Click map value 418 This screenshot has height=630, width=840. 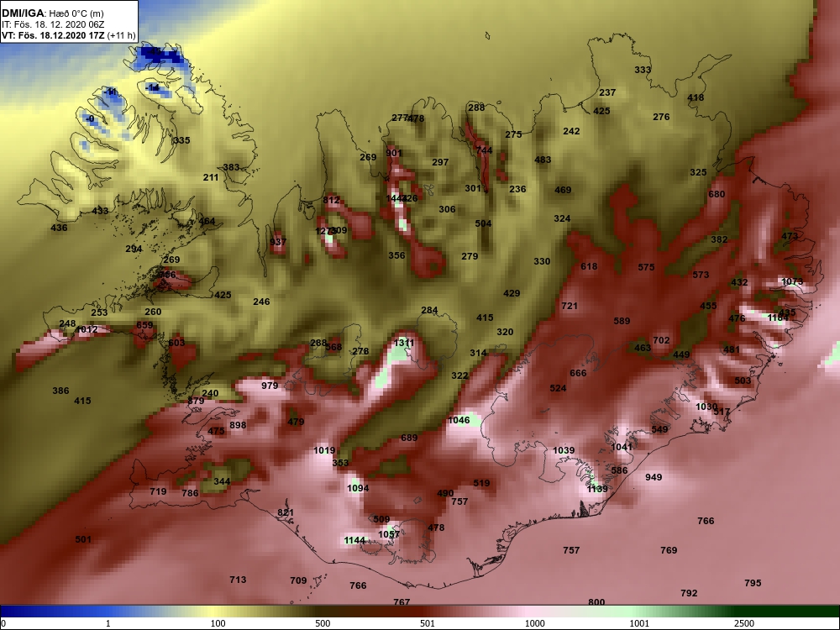point(696,97)
